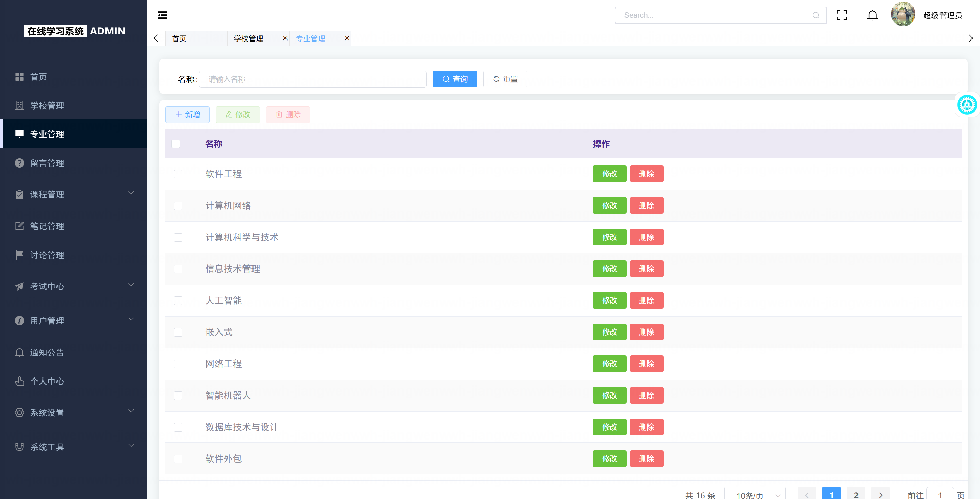
Task: Open 学校管理 from sidebar menu
Action: [x=47, y=106]
